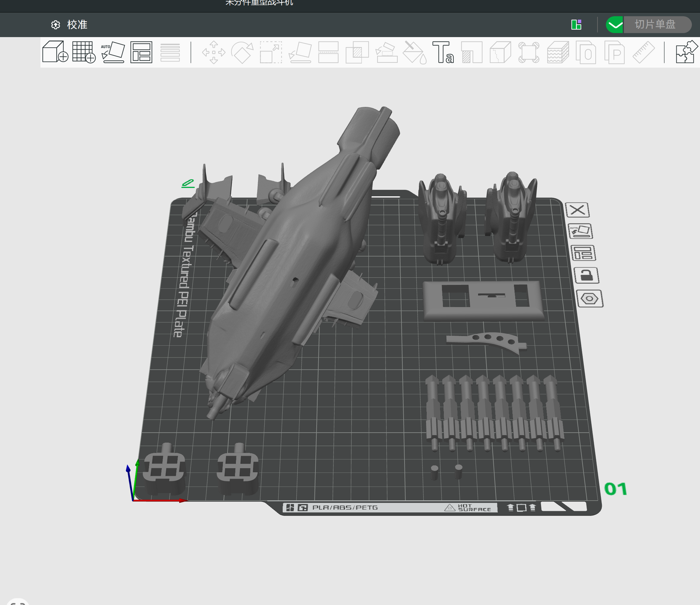The image size is (700, 605).
Task: Expand the green slice dropdown arrow
Action: (615, 25)
